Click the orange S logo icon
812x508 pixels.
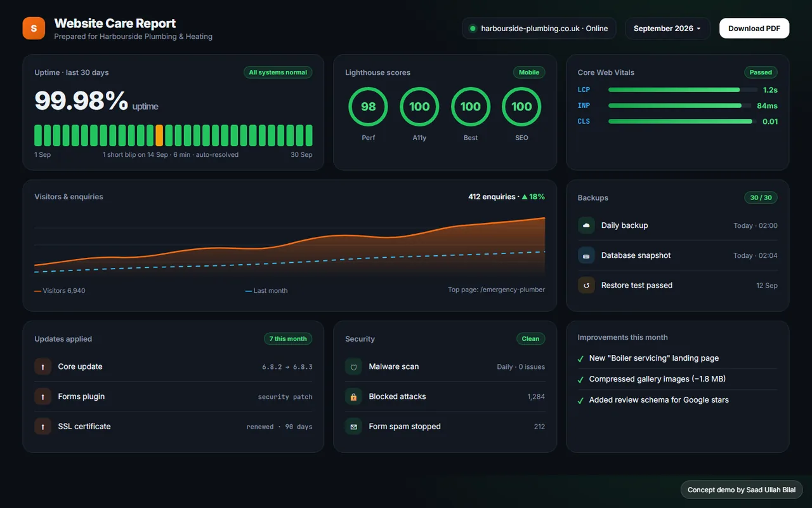pyautogui.click(x=34, y=28)
